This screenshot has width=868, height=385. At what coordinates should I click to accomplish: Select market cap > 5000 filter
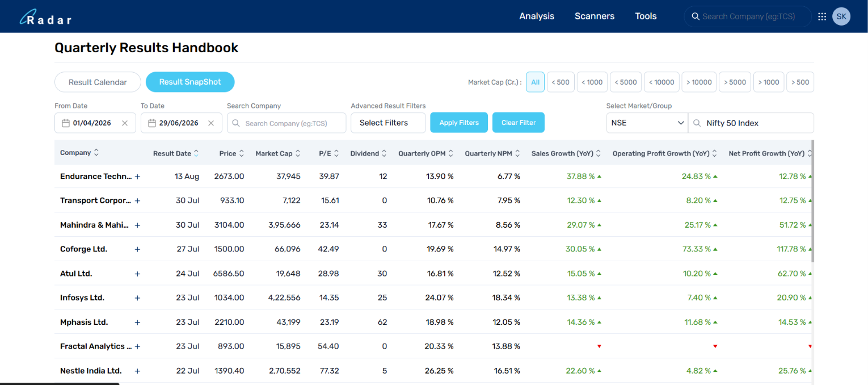tap(735, 82)
